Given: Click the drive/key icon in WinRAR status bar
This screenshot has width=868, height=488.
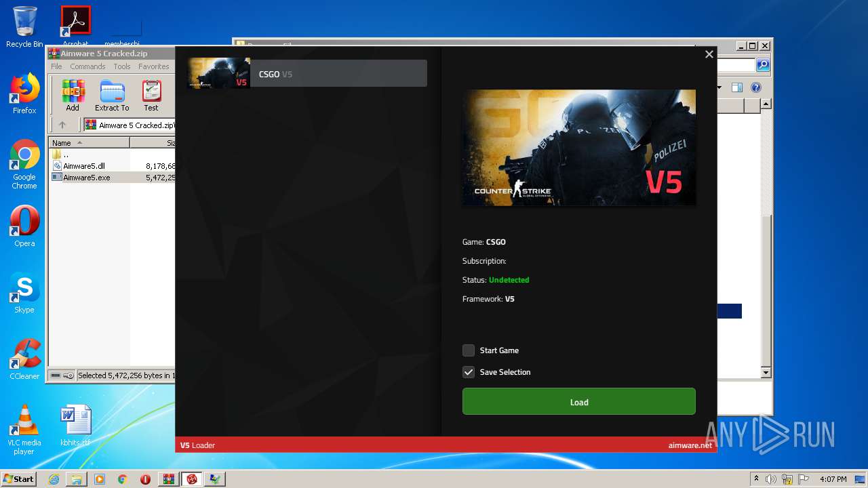Looking at the screenshot, I should pos(62,375).
